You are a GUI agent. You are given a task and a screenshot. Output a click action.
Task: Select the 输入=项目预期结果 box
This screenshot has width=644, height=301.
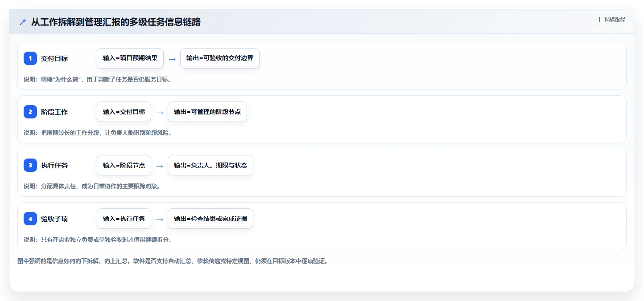click(x=130, y=58)
